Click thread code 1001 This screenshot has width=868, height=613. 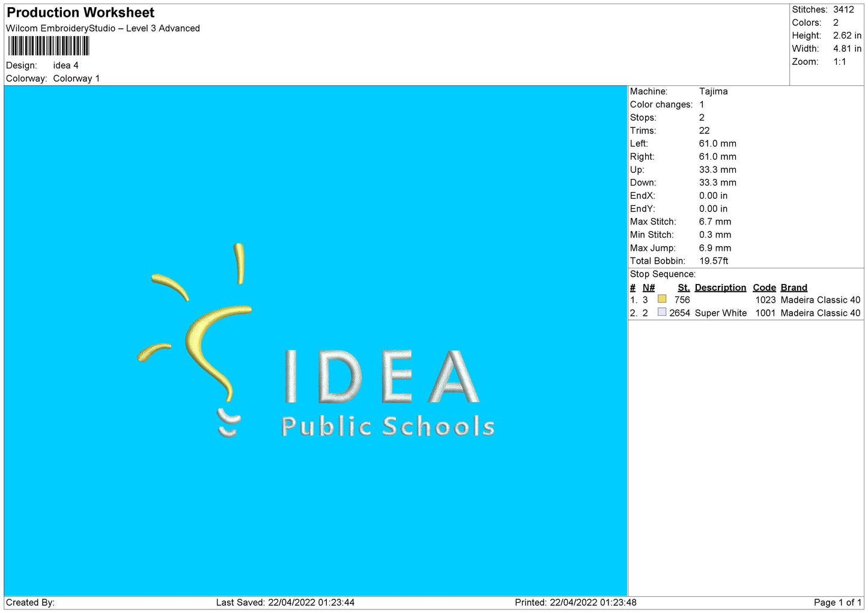click(765, 313)
